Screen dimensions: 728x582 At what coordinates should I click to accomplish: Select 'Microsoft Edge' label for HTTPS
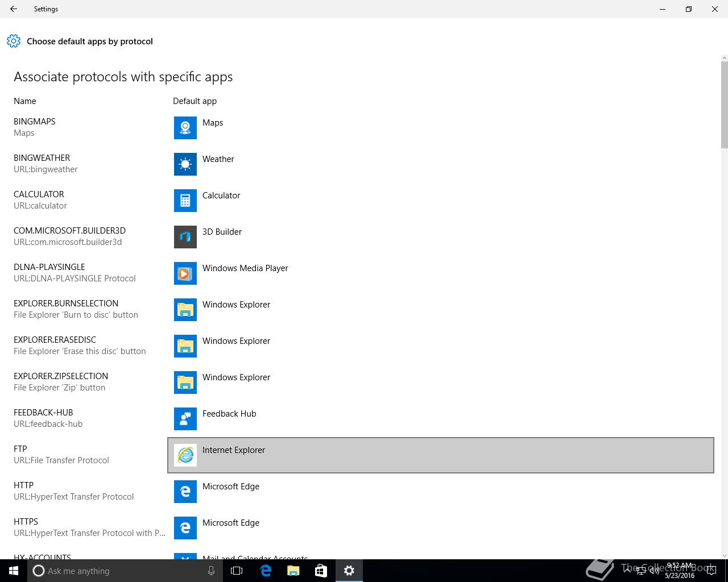click(x=231, y=523)
